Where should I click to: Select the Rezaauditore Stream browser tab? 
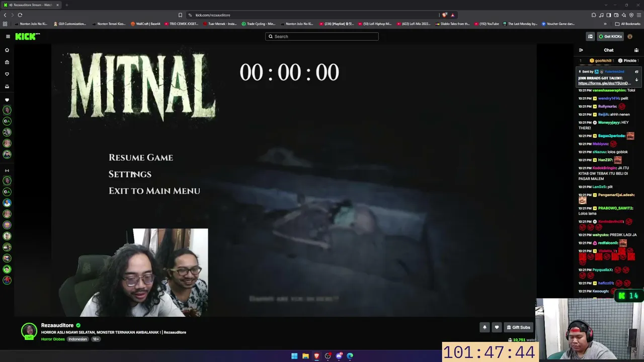coord(31,5)
